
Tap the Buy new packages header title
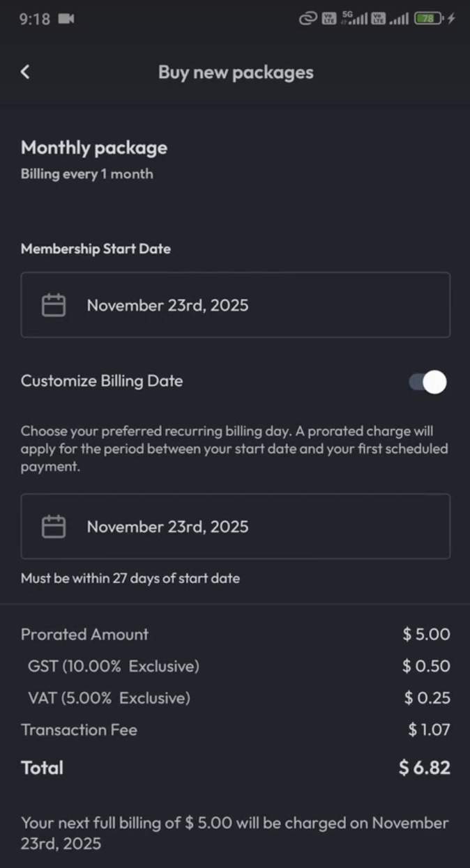(236, 72)
